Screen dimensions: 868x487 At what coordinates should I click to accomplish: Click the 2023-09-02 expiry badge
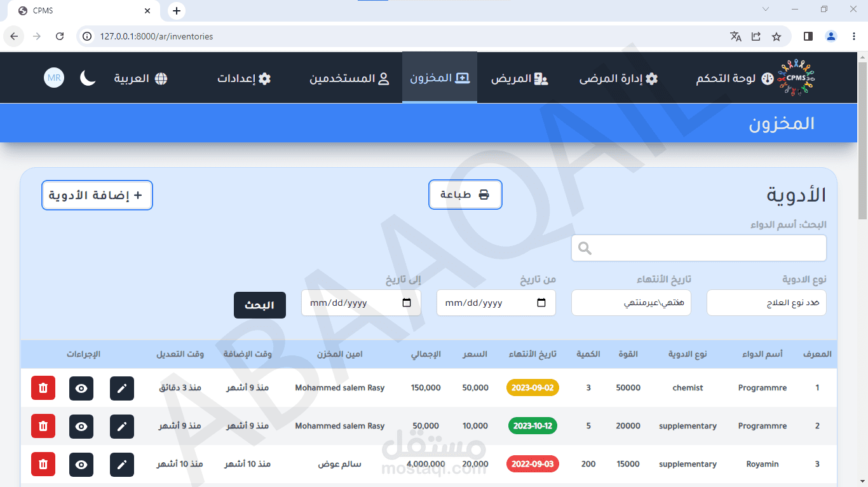pos(532,388)
